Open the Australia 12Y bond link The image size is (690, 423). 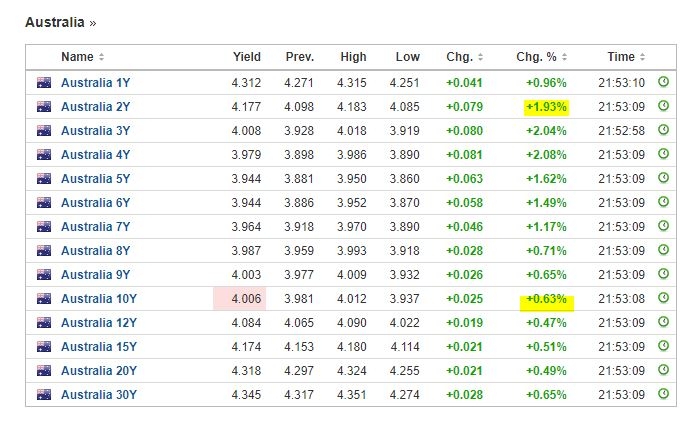pos(99,323)
